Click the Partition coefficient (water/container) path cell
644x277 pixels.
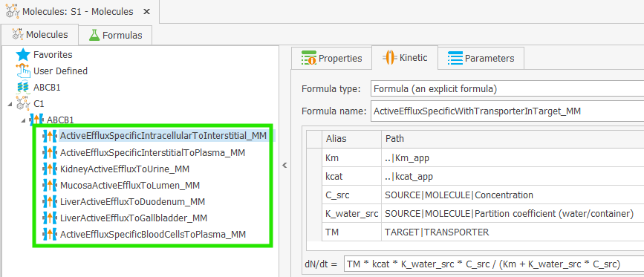click(x=513, y=213)
